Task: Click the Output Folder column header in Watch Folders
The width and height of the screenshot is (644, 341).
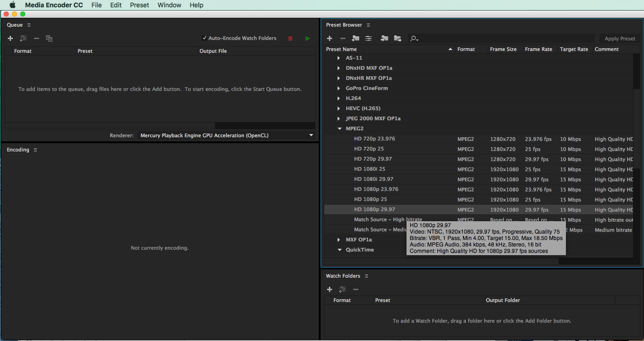Action: (549, 300)
